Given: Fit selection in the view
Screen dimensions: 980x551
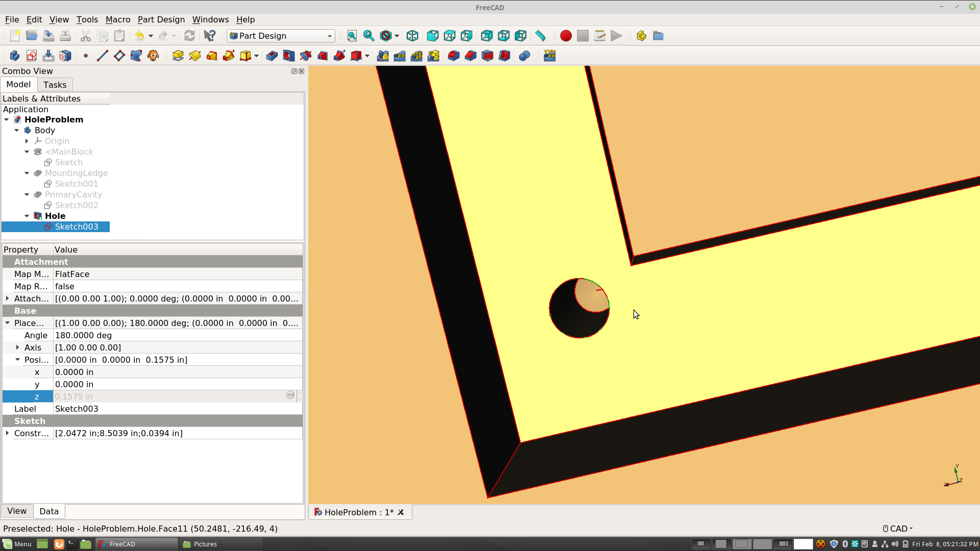Looking at the screenshot, I should click(x=369, y=36).
